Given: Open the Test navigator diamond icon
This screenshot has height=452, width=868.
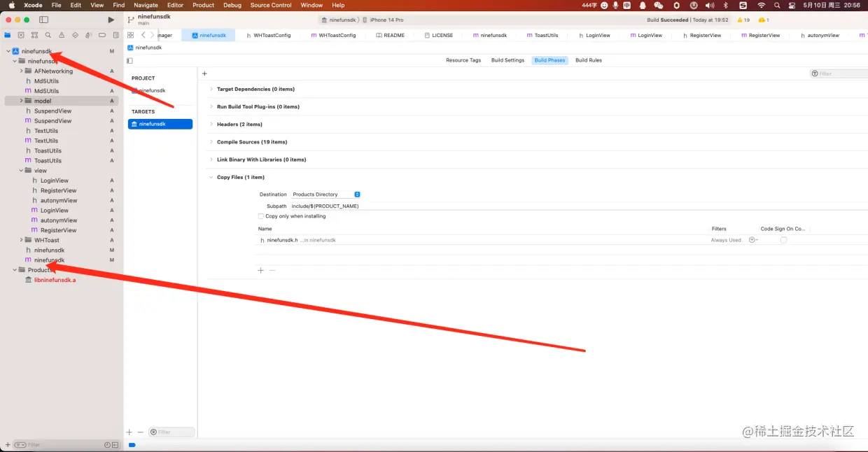Looking at the screenshot, I should pos(75,35).
